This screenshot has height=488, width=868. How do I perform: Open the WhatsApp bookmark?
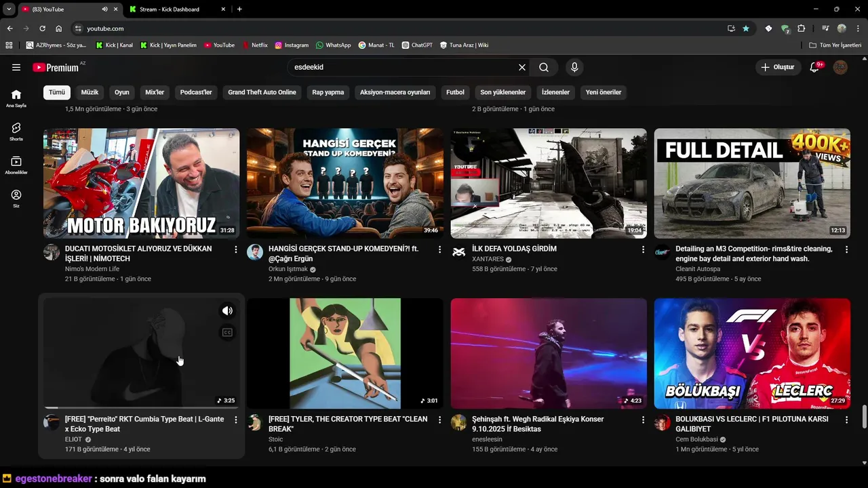(332, 45)
